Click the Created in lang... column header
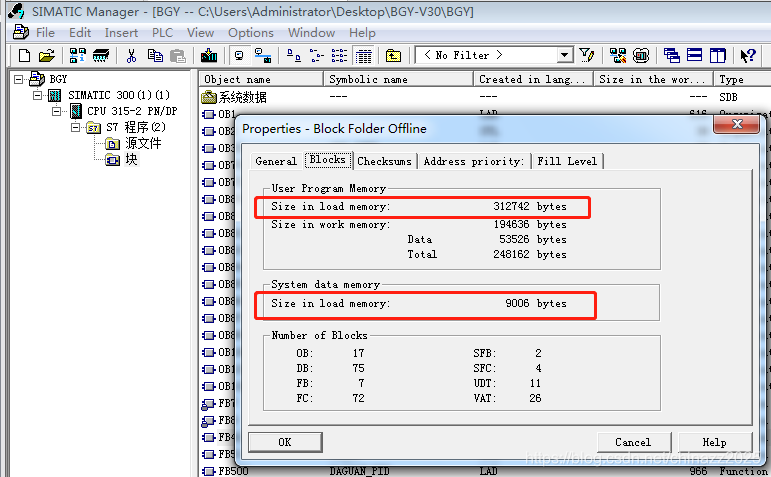Viewport: 771px width, 477px height. coord(534,79)
